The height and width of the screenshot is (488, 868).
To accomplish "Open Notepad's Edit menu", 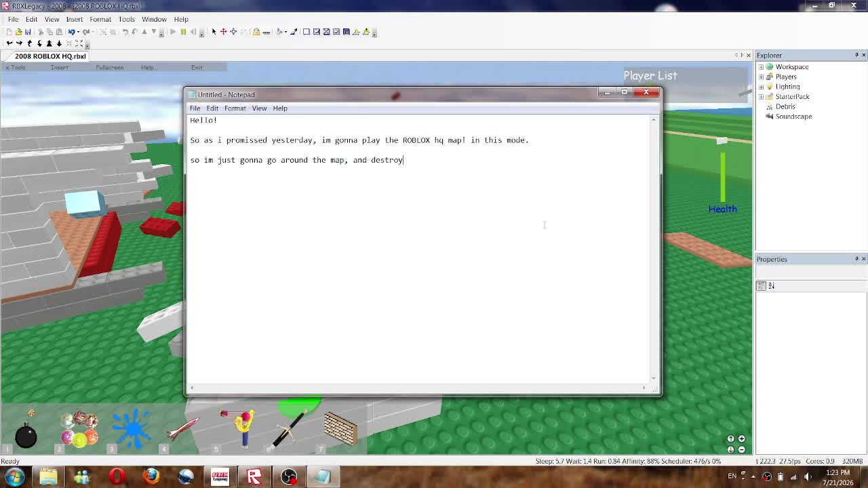I will [212, 108].
